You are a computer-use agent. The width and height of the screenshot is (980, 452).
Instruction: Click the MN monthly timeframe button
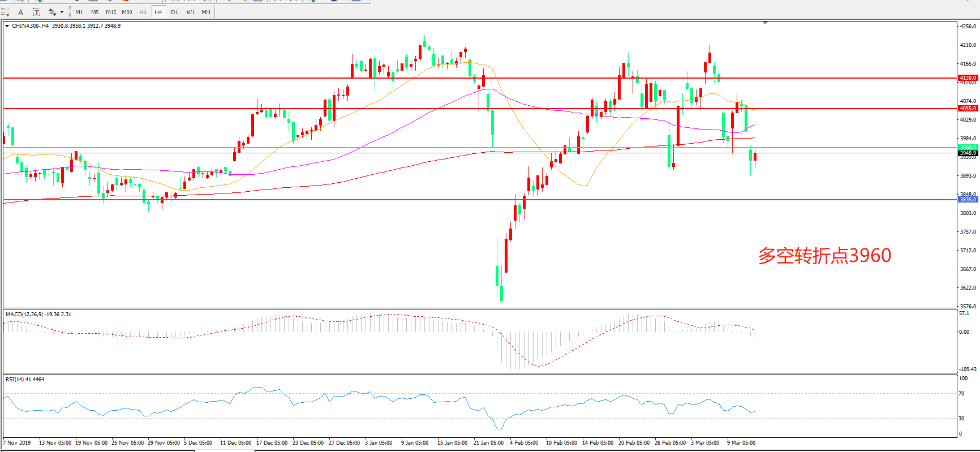pyautogui.click(x=206, y=12)
